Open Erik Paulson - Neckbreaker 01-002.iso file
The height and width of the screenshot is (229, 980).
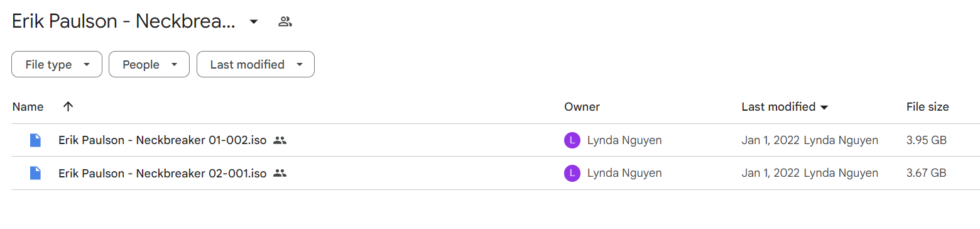(x=163, y=140)
